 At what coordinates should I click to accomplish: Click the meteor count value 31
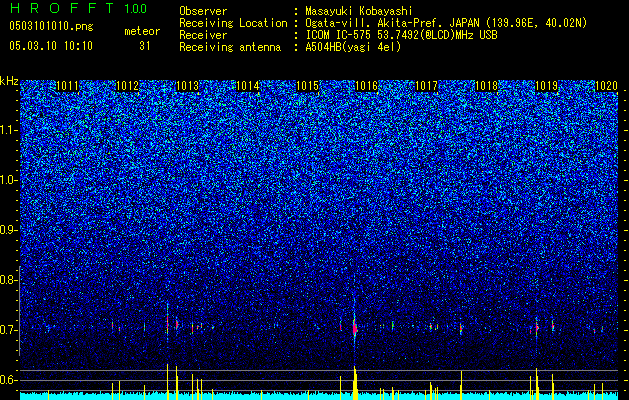144,46
